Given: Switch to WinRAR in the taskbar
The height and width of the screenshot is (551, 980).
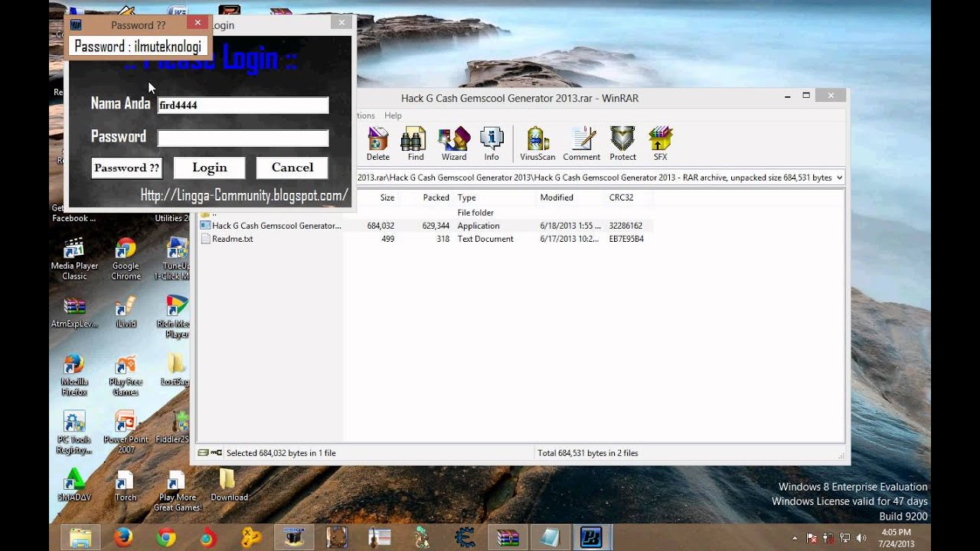Looking at the screenshot, I should click(506, 537).
